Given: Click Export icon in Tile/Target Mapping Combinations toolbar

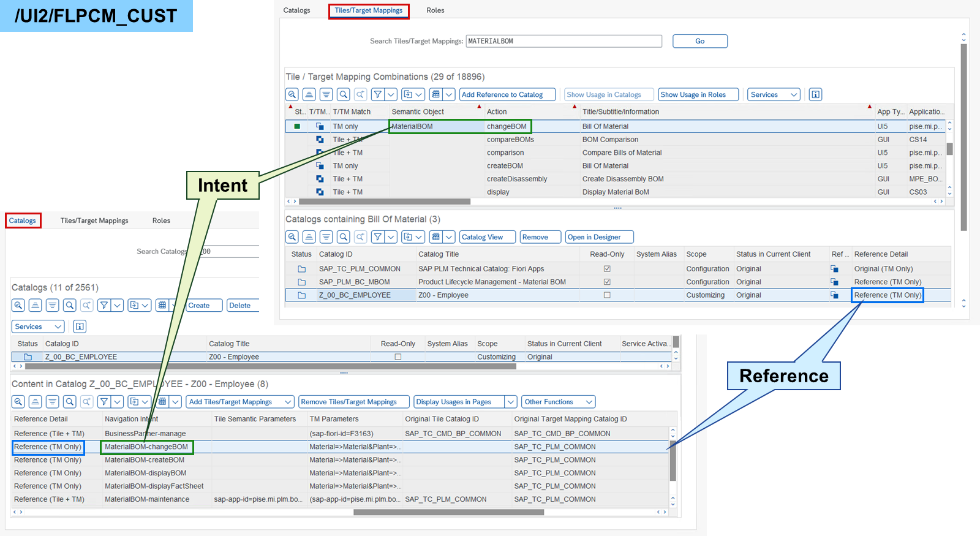Looking at the screenshot, I should 407,94.
